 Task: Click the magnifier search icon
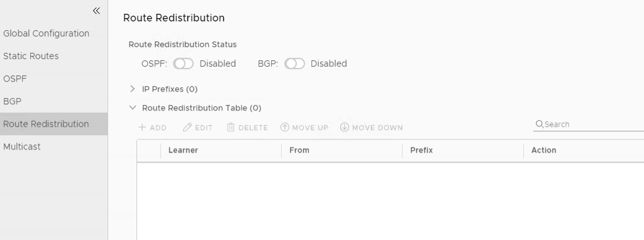coord(540,124)
